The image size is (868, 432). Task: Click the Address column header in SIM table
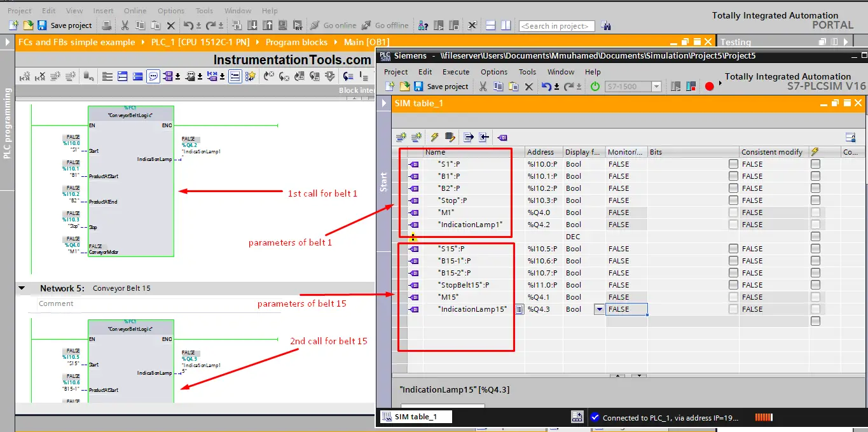544,152
